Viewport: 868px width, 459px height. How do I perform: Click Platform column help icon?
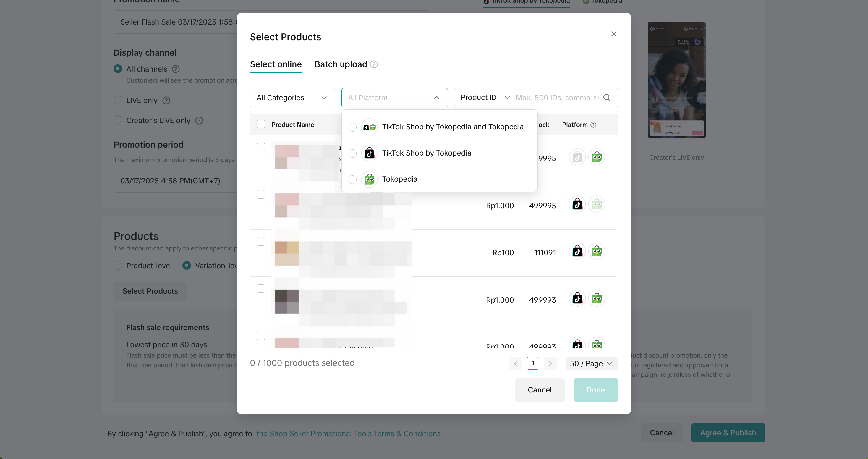tap(593, 125)
